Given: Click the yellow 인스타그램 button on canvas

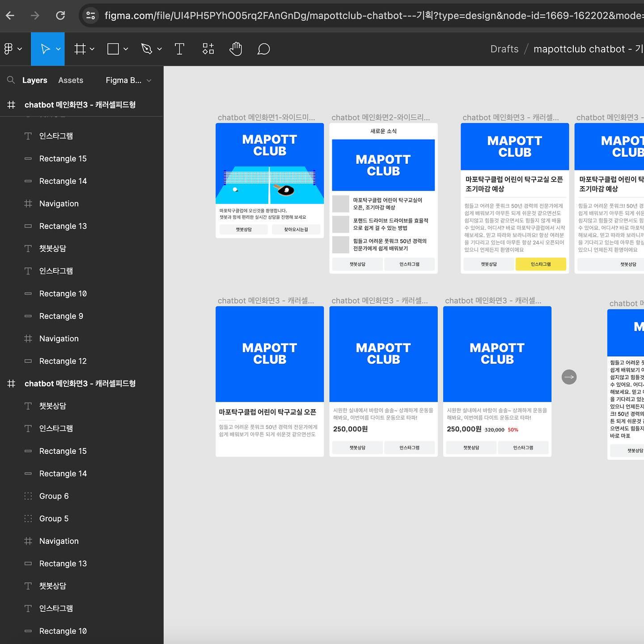Looking at the screenshot, I should click(541, 264).
